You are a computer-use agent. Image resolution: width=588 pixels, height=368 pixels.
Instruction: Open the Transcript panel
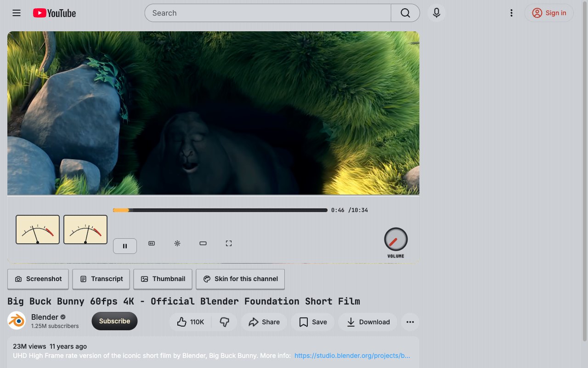(x=101, y=279)
